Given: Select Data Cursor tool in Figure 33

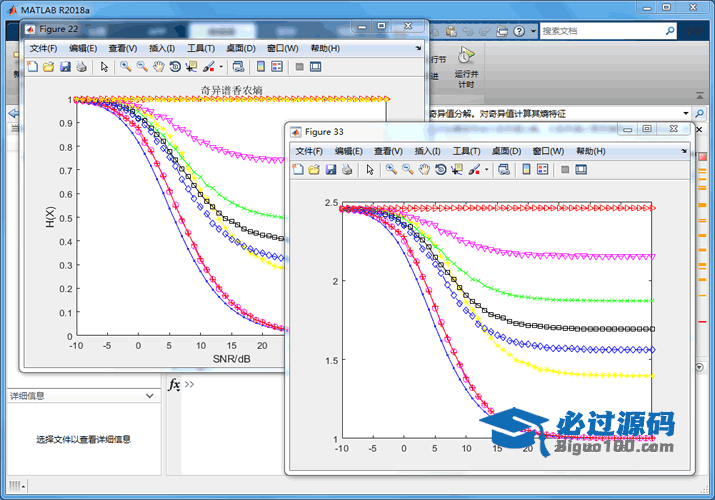Looking at the screenshot, I should click(457, 170).
